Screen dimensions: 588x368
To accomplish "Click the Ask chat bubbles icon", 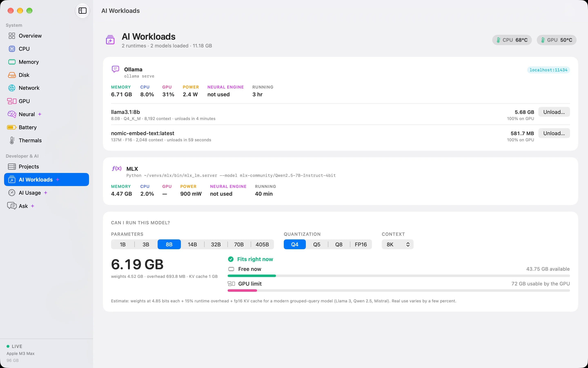I will coord(12,206).
